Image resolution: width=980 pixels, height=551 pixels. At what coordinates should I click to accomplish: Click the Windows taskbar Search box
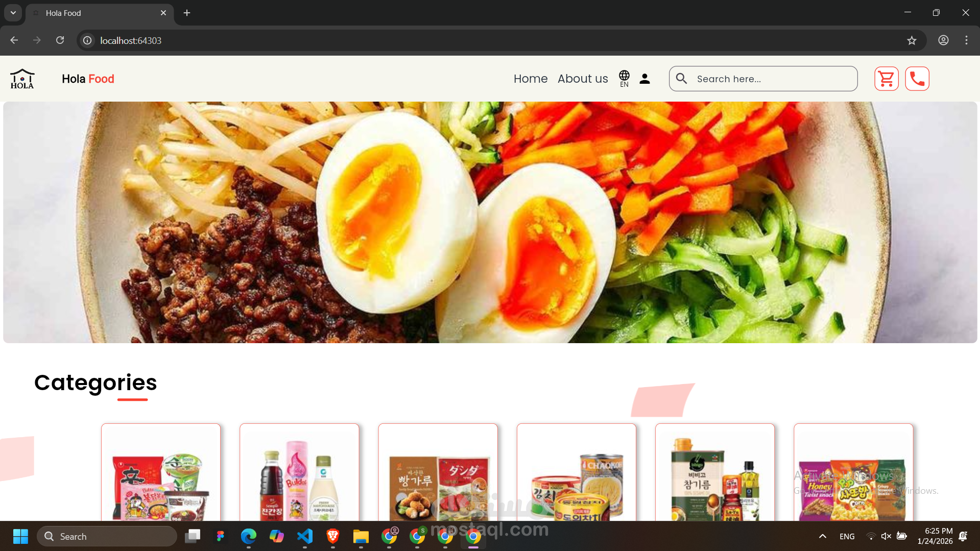107,536
